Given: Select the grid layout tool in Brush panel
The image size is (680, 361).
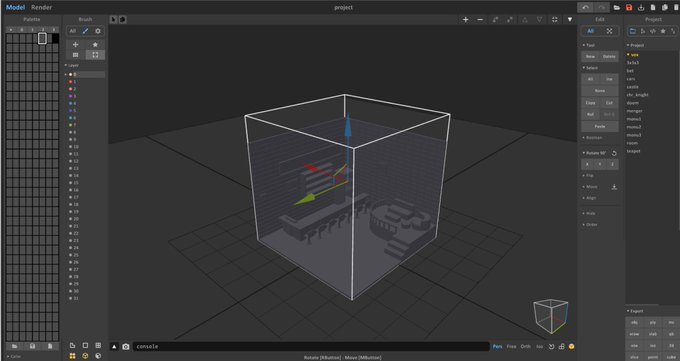Looking at the screenshot, I should (x=75, y=55).
